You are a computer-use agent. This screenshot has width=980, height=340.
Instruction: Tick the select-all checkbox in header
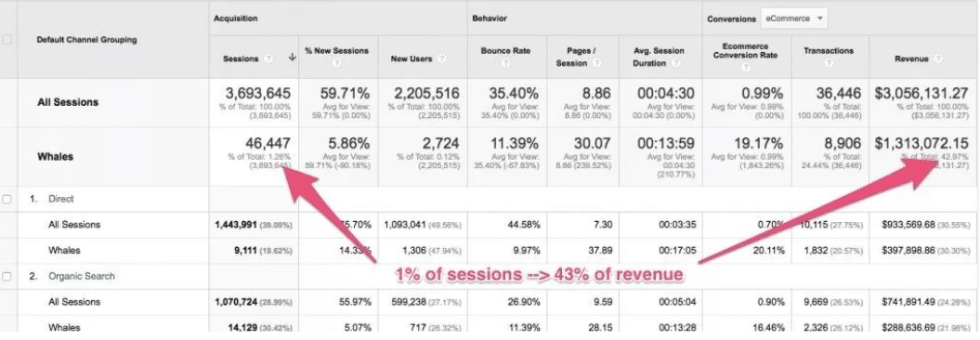point(7,39)
